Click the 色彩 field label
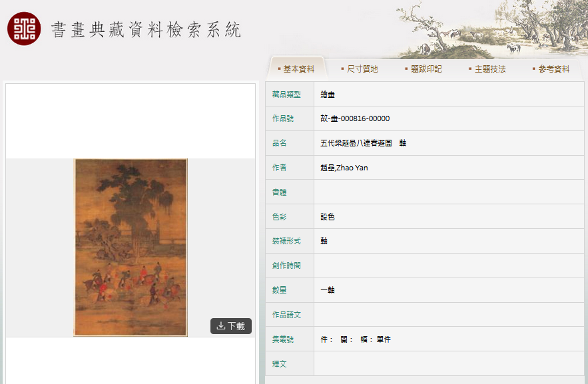The width and height of the screenshot is (588, 384). coord(280,216)
